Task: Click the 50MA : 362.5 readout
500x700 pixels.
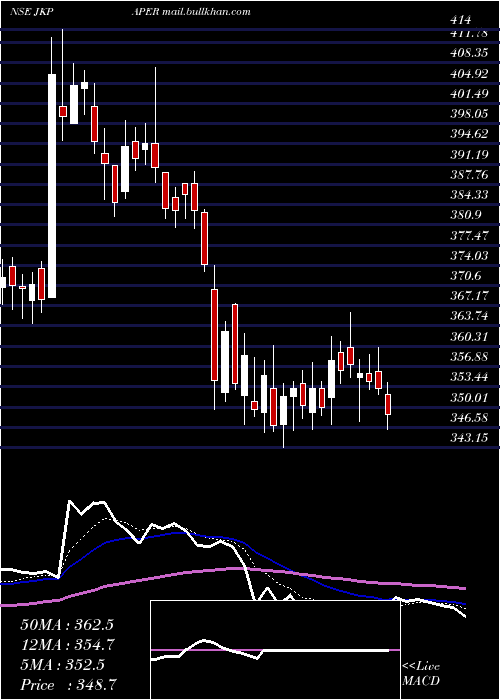Action: (67, 625)
